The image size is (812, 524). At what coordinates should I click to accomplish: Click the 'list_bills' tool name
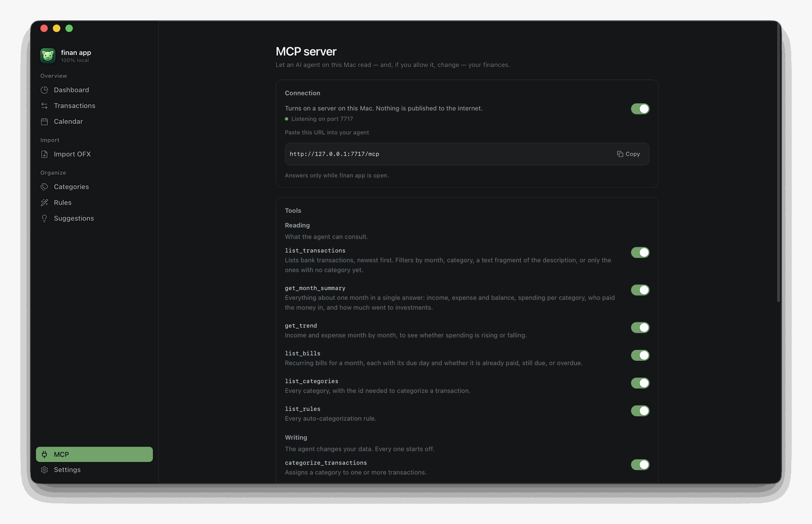[x=303, y=354]
